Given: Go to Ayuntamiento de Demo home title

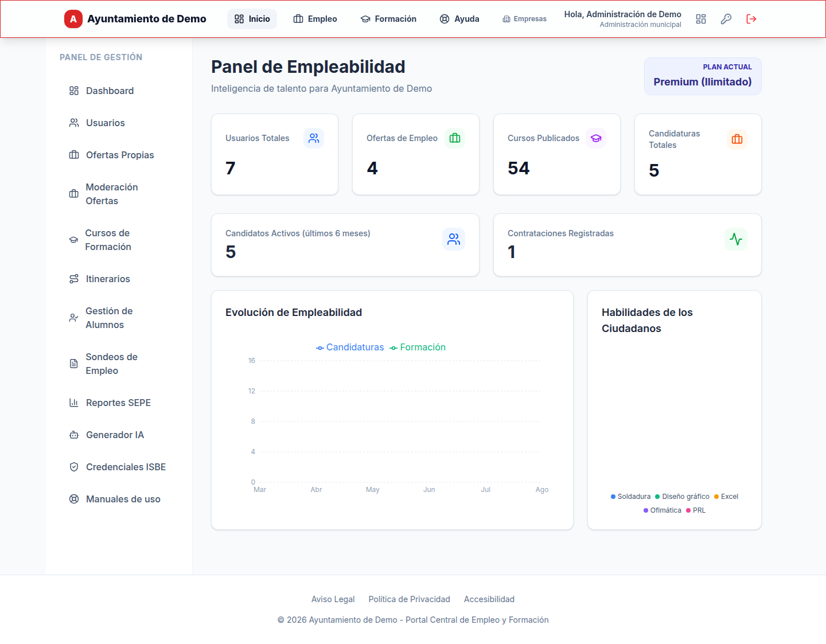Looking at the screenshot, I should [x=147, y=19].
